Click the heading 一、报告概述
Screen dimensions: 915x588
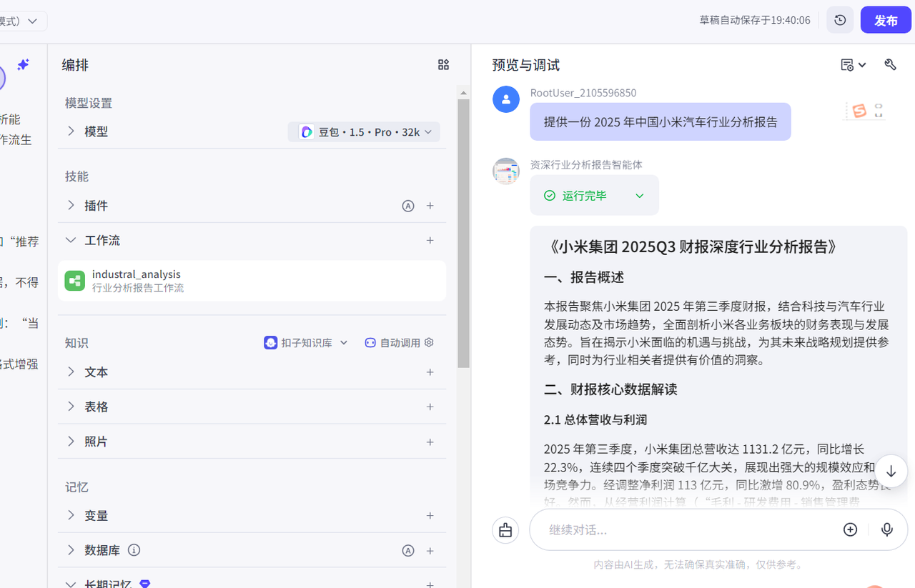click(584, 277)
